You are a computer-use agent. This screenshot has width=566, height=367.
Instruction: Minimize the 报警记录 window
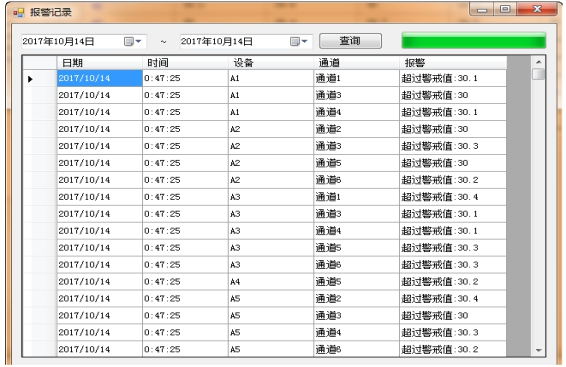(482, 9)
